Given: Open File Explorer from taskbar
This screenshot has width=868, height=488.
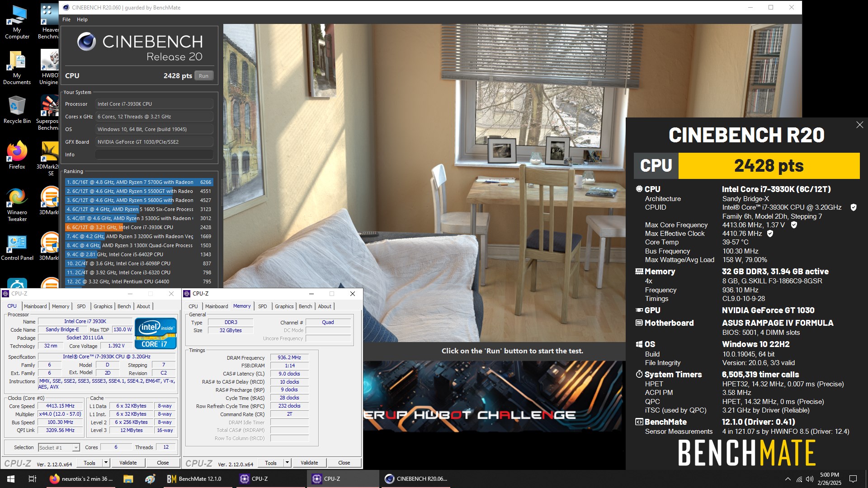Looking at the screenshot, I should [x=128, y=479].
